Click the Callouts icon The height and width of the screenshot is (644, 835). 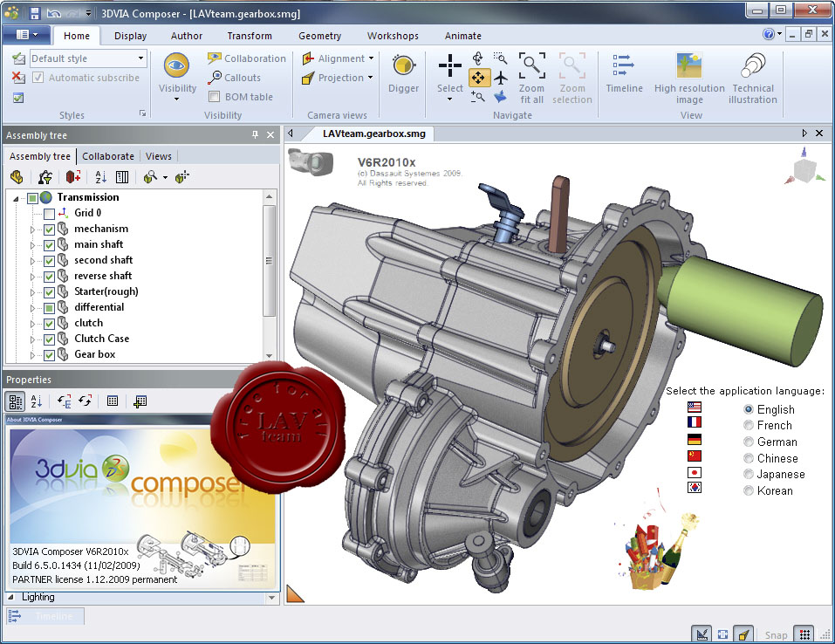[214, 78]
